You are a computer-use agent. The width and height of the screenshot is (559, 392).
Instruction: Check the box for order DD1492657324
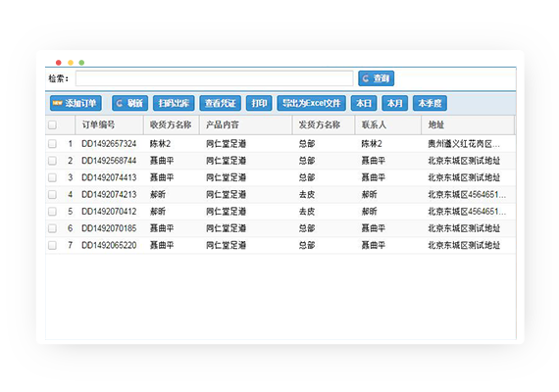52,144
